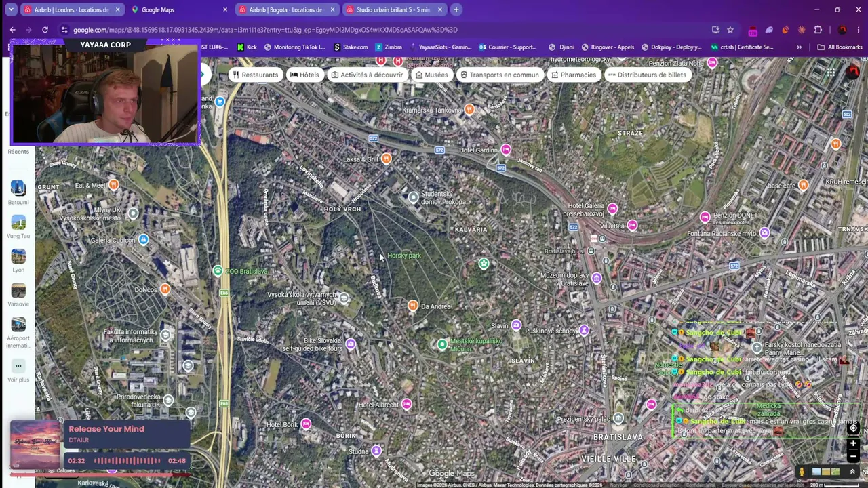Open the Kick bookmark
Screen dimensions: 868x488
pos(247,47)
